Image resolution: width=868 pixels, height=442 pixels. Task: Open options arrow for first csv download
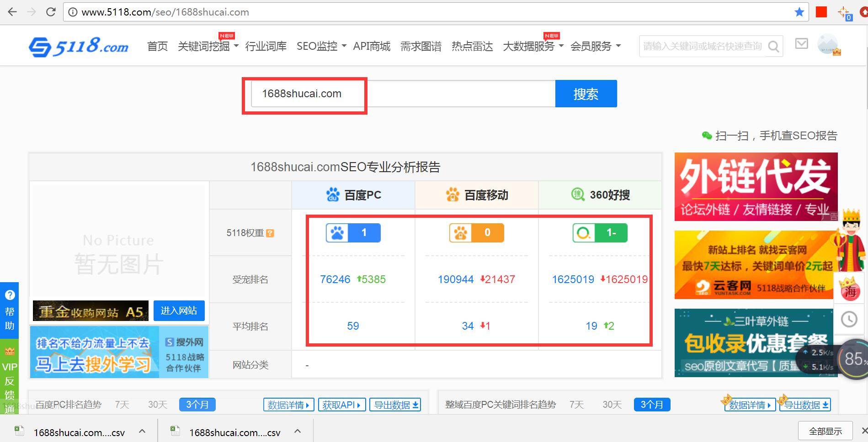tap(142, 431)
